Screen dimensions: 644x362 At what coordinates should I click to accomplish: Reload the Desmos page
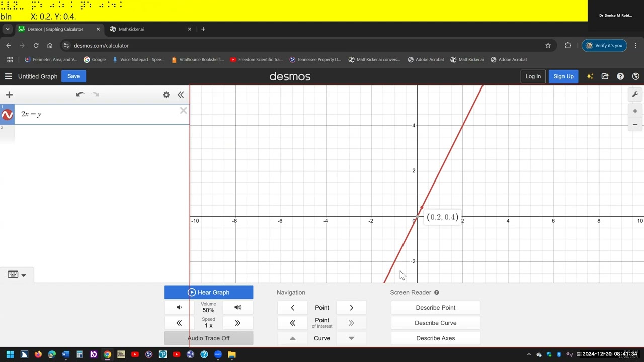pos(36,45)
